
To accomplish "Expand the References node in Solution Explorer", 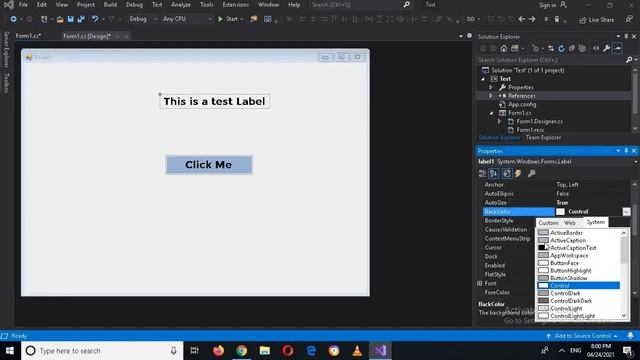I will (491, 96).
